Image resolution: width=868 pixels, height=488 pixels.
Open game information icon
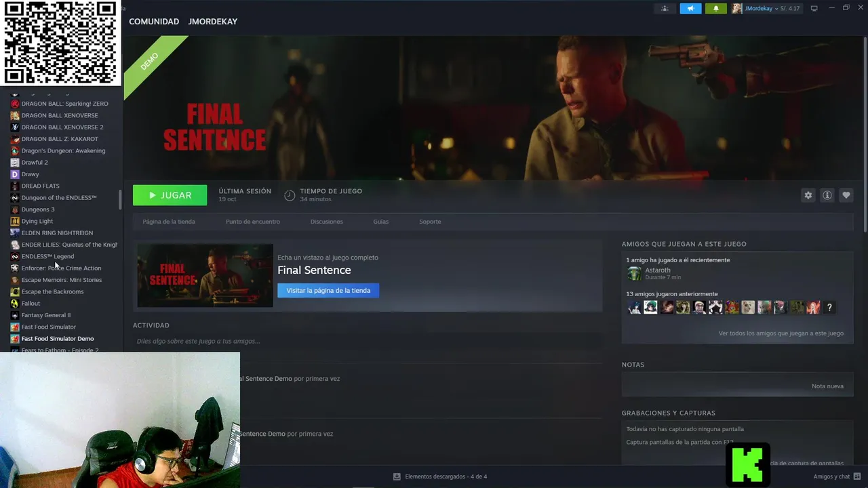(827, 195)
